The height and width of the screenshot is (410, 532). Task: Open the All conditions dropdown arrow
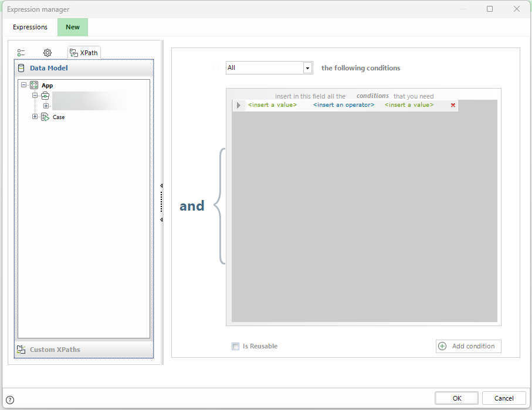click(x=307, y=68)
